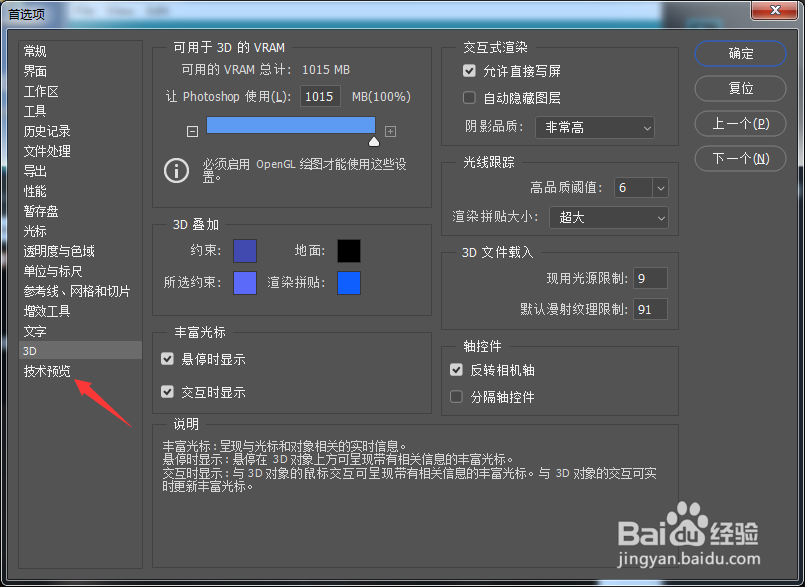
Task: Click the VRAM slider handle
Action: (374, 141)
